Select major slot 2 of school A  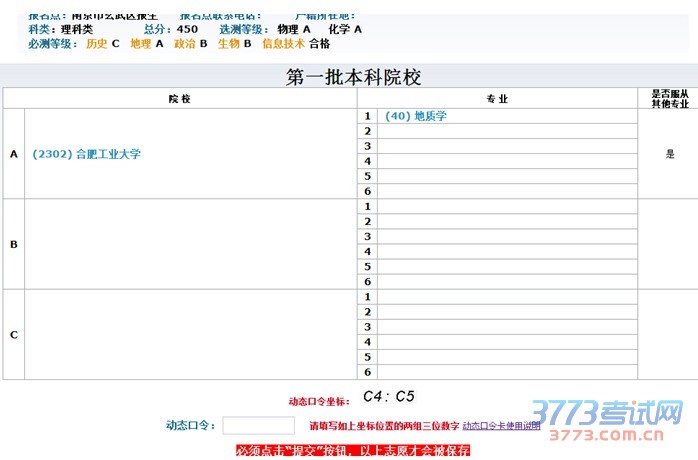pyautogui.click(x=507, y=131)
